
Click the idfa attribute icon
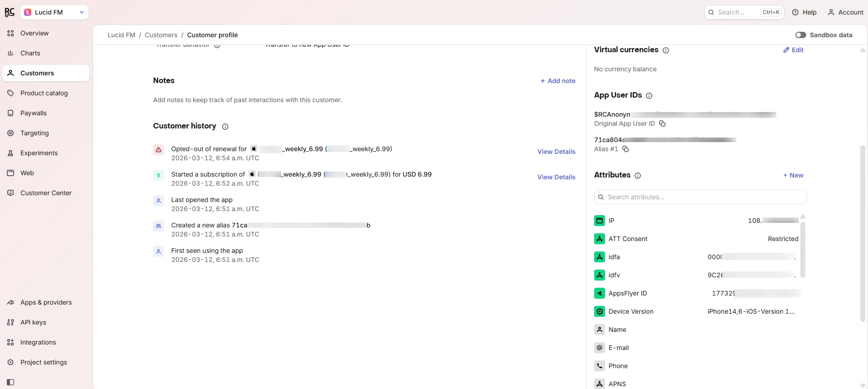click(x=600, y=257)
